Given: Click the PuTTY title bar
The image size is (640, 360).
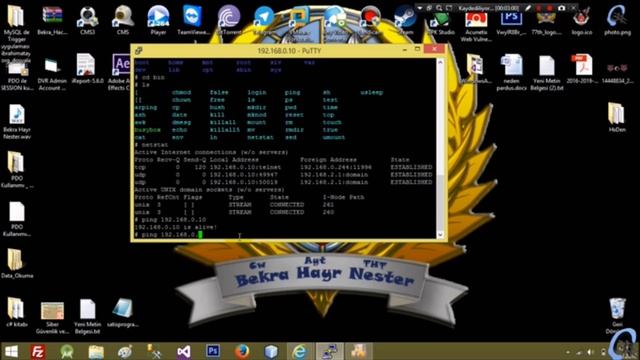Looking at the screenshot, I should [289, 51].
